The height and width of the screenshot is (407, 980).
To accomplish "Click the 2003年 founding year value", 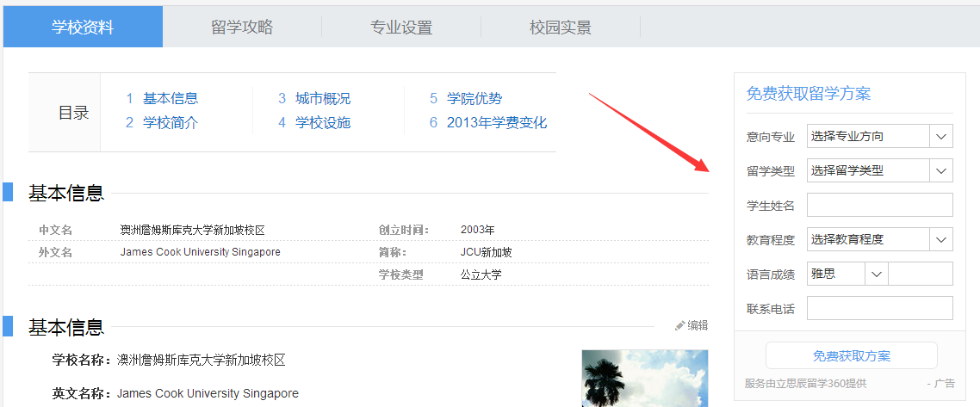I will [477, 230].
